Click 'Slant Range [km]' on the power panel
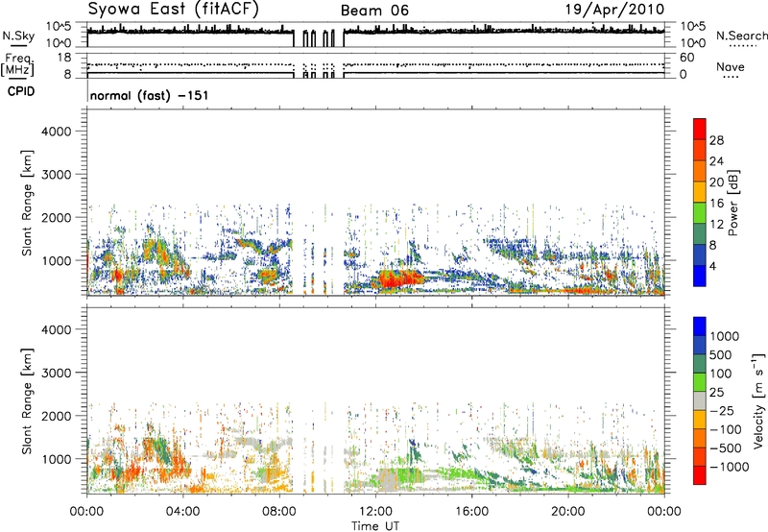Image resolution: width=768 pixels, height=532 pixels. click(x=27, y=203)
